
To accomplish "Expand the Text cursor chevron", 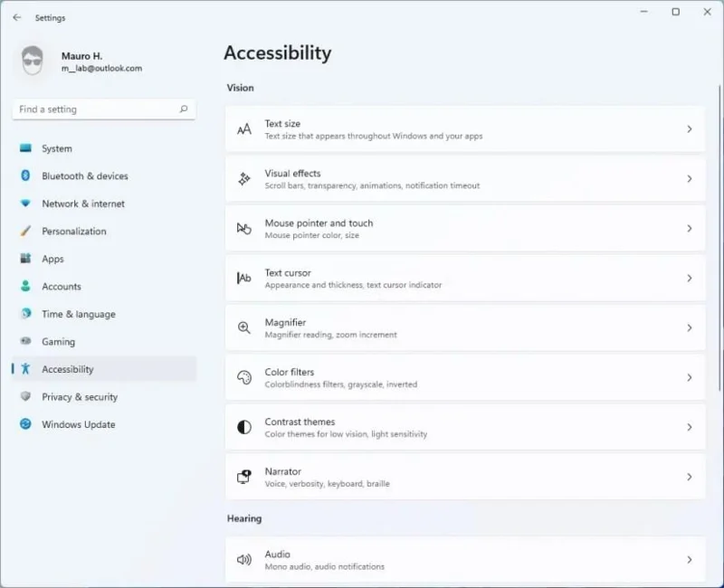I will click(690, 278).
